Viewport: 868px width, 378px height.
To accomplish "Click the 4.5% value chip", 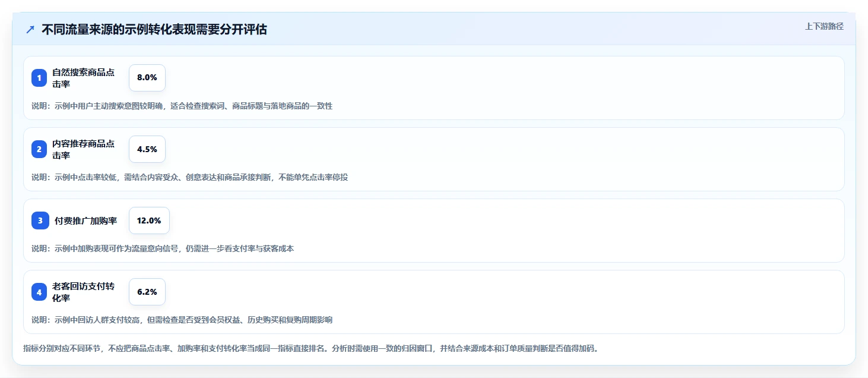I will 147,149.
